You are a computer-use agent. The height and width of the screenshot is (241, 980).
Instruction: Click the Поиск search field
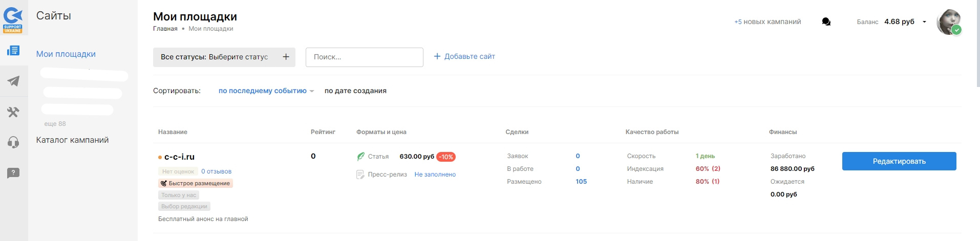[x=364, y=57]
